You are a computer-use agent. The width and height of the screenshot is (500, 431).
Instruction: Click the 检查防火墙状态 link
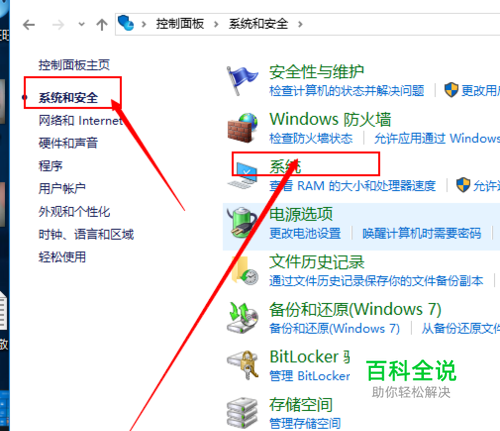click(x=311, y=138)
